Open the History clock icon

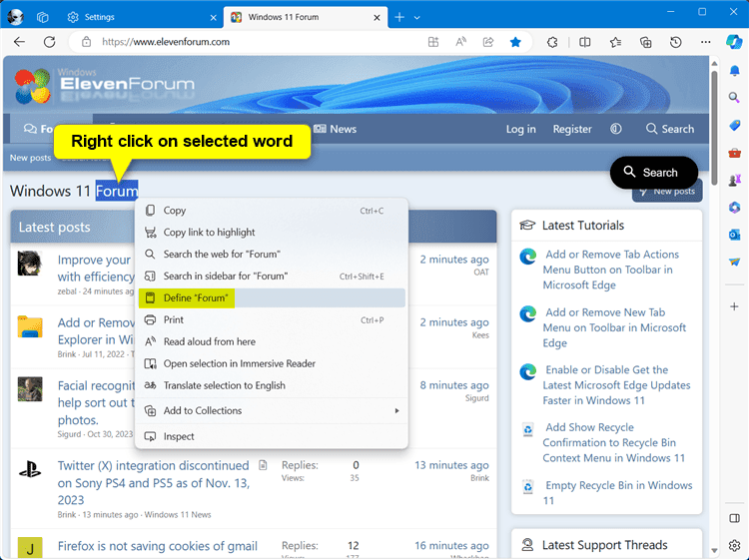[675, 42]
